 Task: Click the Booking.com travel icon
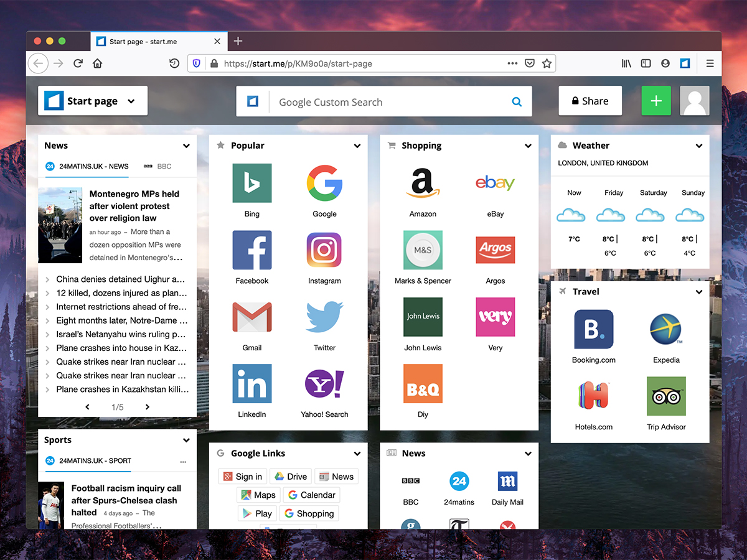tap(593, 329)
